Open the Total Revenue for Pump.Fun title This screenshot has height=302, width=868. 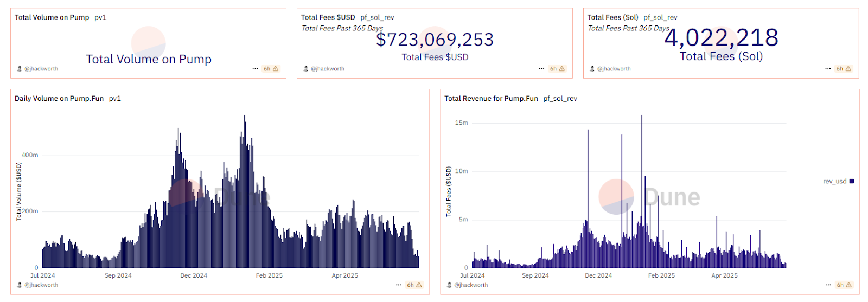coord(491,99)
